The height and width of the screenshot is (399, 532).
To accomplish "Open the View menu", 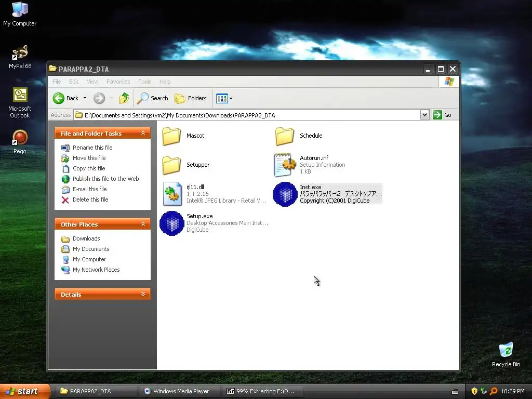I will 92,82.
